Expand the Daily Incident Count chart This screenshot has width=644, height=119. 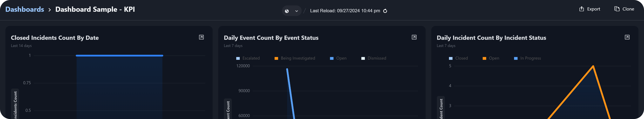[x=627, y=37]
